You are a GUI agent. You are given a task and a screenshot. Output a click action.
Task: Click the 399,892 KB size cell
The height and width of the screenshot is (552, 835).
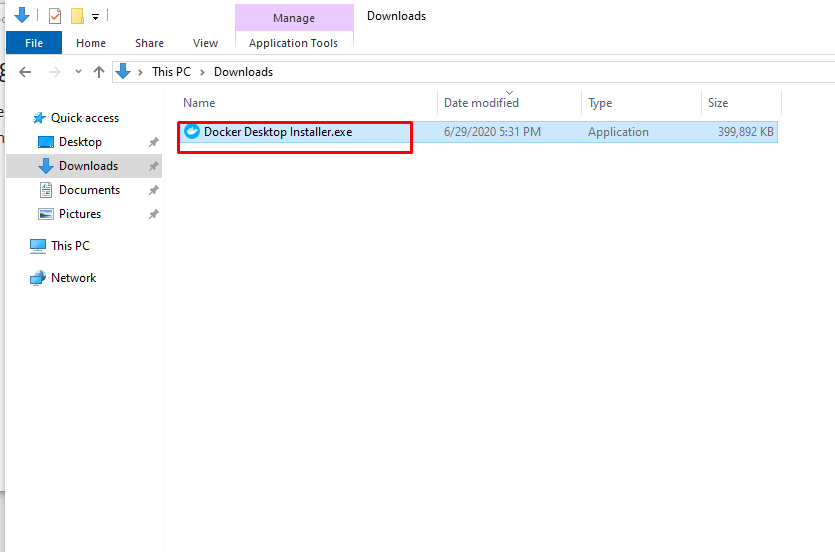coord(746,132)
